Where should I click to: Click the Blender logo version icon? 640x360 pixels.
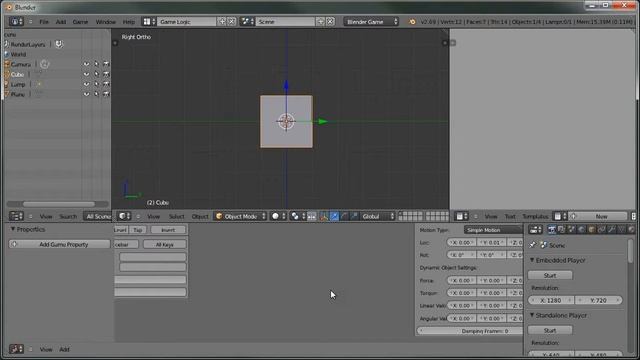click(412, 22)
